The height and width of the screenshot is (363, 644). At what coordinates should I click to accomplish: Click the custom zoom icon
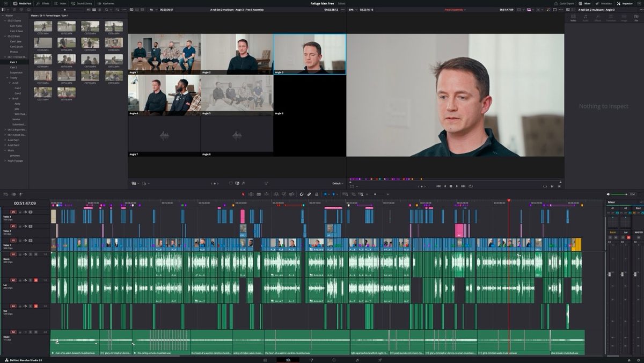click(361, 194)
